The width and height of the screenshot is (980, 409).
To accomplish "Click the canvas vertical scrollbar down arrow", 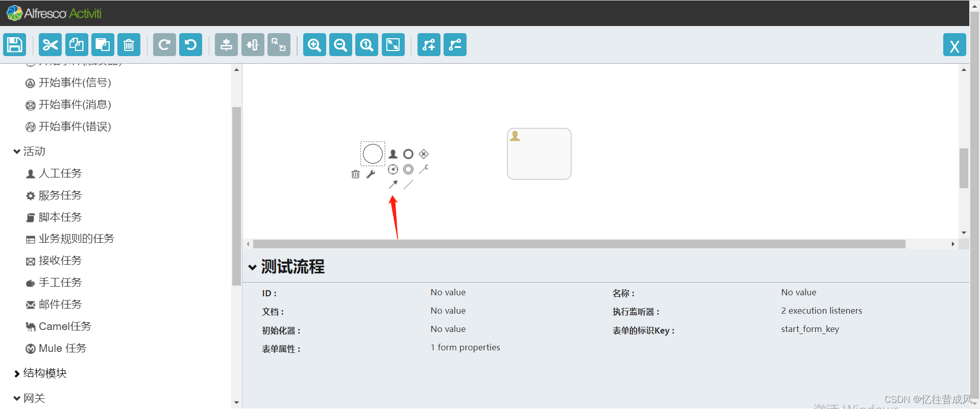I will pos(964,233).
